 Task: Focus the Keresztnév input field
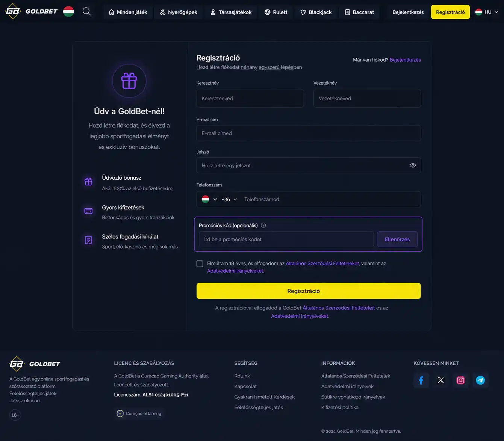point(250,98)
